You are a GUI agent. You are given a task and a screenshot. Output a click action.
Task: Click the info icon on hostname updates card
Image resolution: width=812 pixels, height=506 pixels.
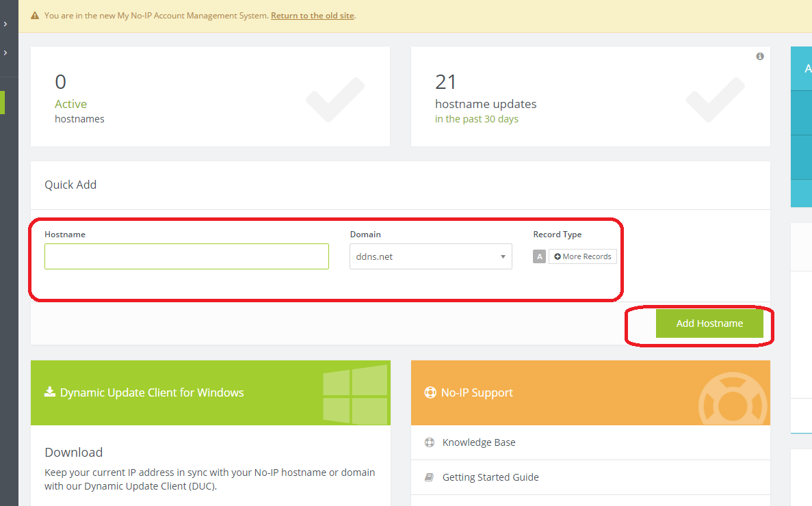pyautogui.click(x=760, y=56)
